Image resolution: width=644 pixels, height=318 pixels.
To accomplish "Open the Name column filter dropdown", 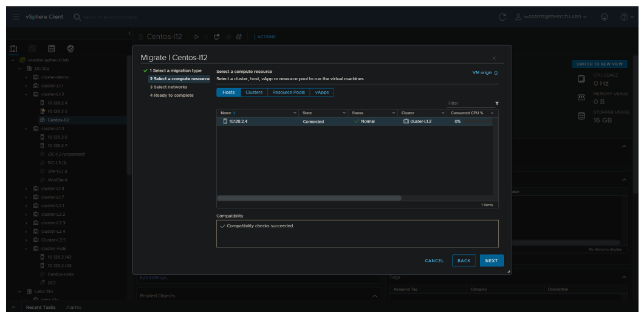I will 295,113.
